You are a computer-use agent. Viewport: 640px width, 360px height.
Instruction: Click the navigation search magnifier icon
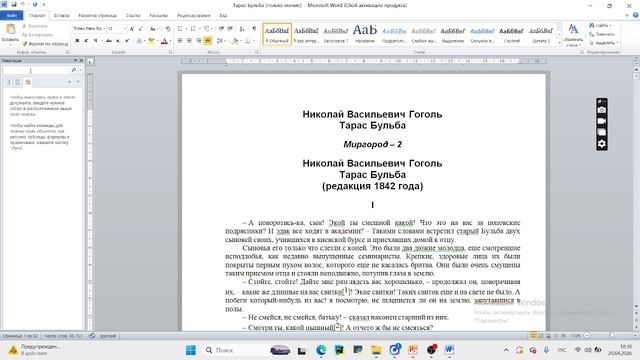coord(74,70)
